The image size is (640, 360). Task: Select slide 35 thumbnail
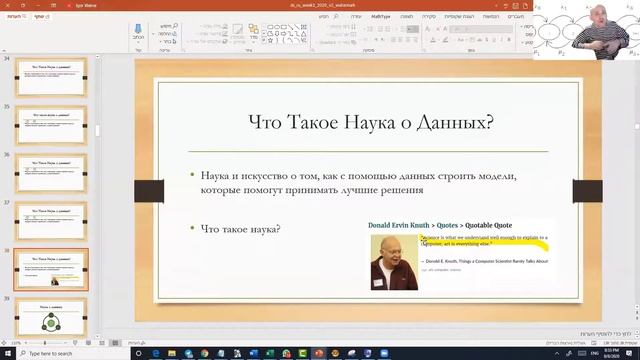tap(51, 125)
